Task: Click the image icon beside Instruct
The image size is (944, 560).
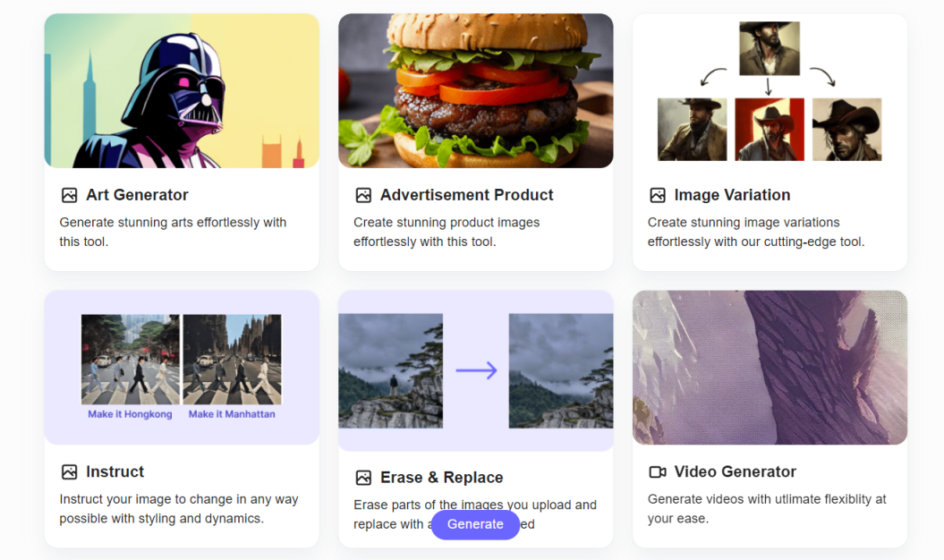Action: coord(69,472)
